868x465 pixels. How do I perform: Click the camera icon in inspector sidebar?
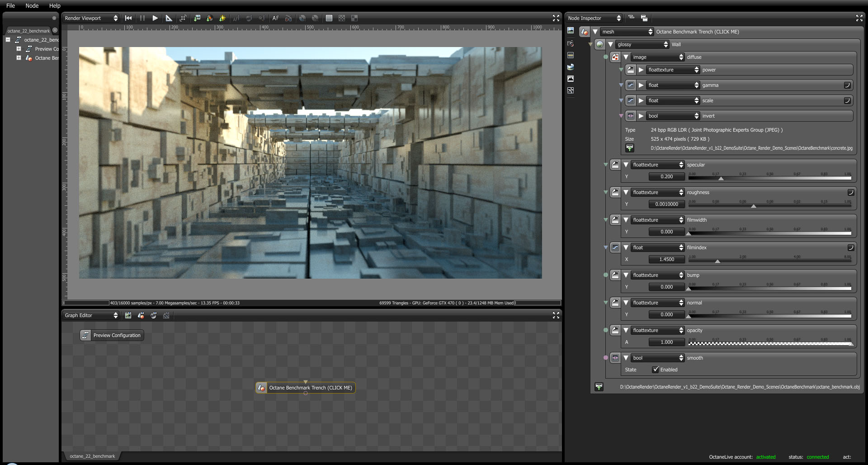pos(571,43)
